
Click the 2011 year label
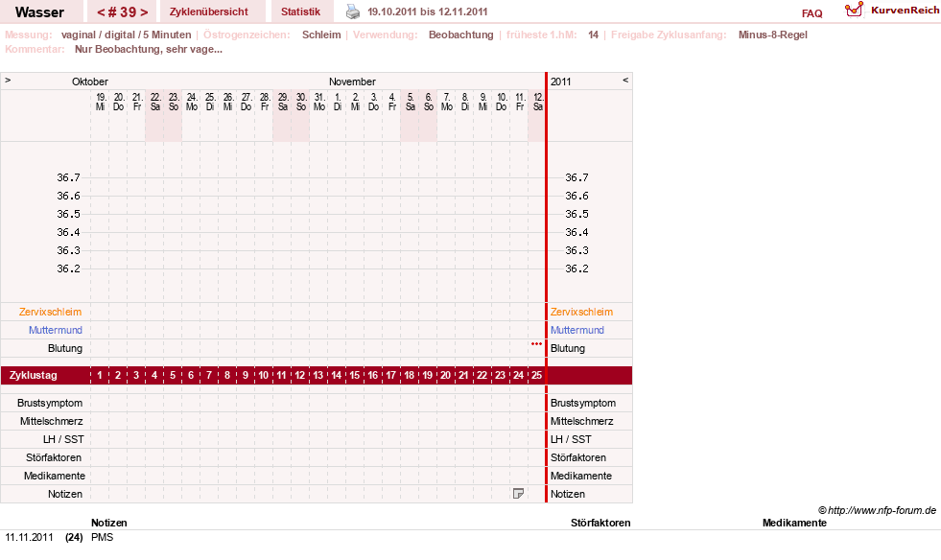tap(560, 82)
